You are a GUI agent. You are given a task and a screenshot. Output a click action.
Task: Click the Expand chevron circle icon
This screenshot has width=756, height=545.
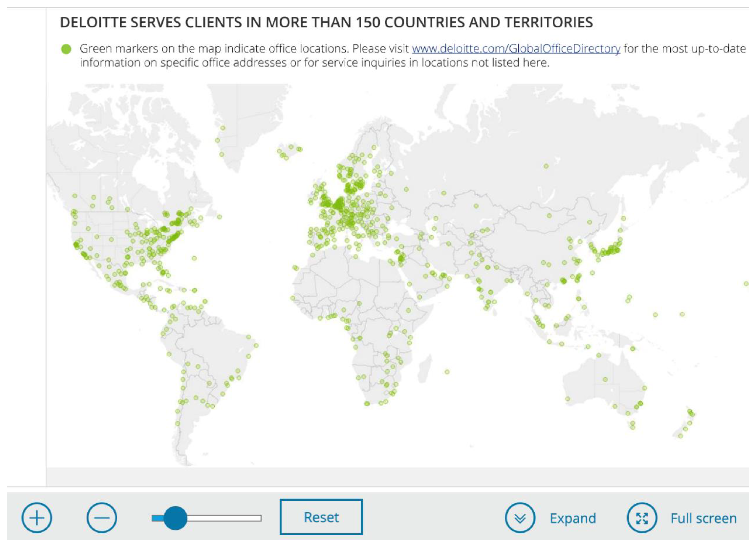click(520, 518)
